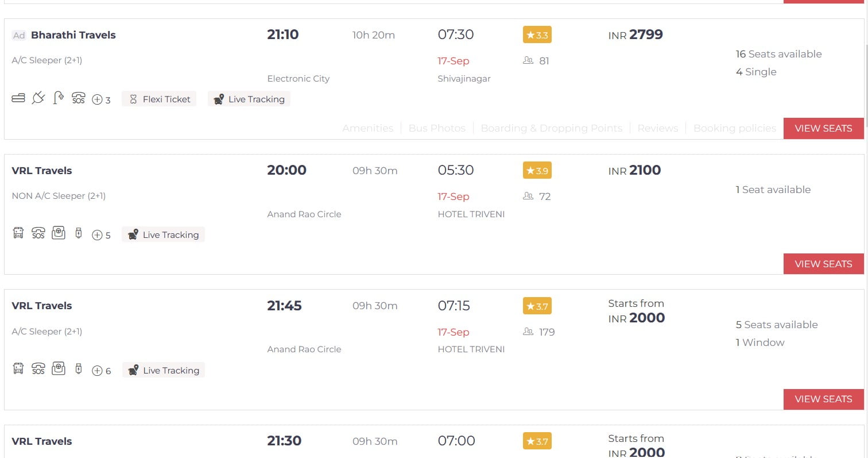Click the USB charger icon on VRL 20:00 bus
The width and height of the screenshot is (868, 458).
pyautogui.click(x=79, y=233)
